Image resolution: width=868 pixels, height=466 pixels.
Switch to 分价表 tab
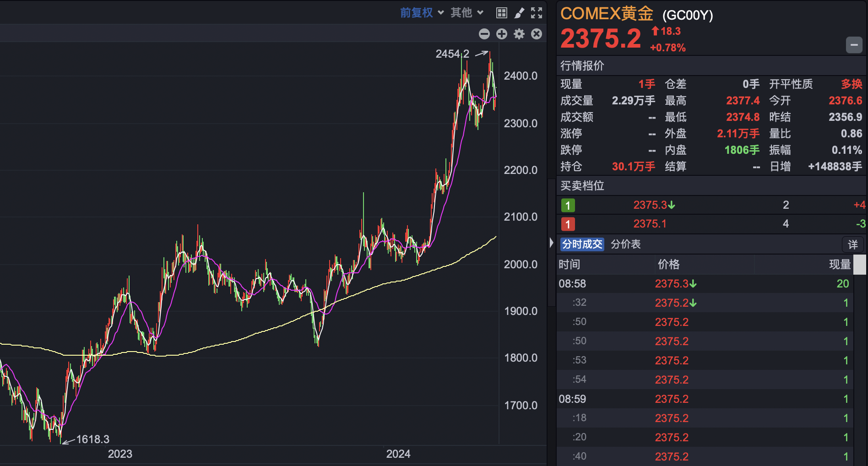point(626,244)
